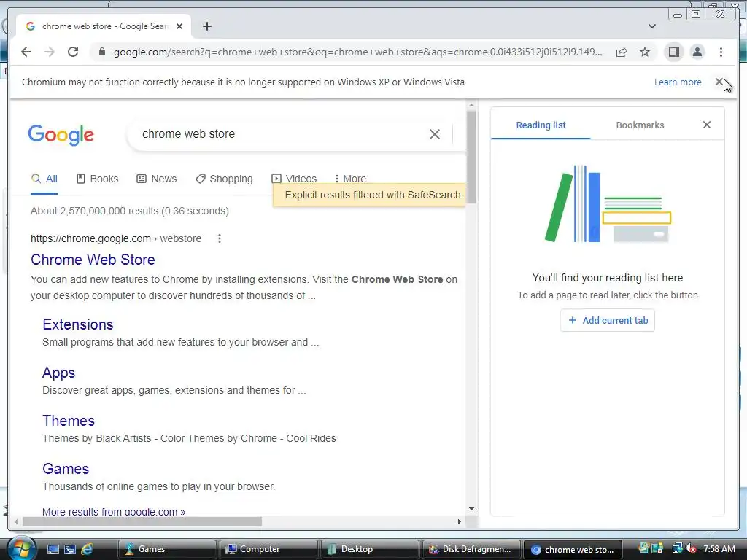The image size is (747, 560).
Task: Click the Add current tab button
Action: (x=608, y=321)
